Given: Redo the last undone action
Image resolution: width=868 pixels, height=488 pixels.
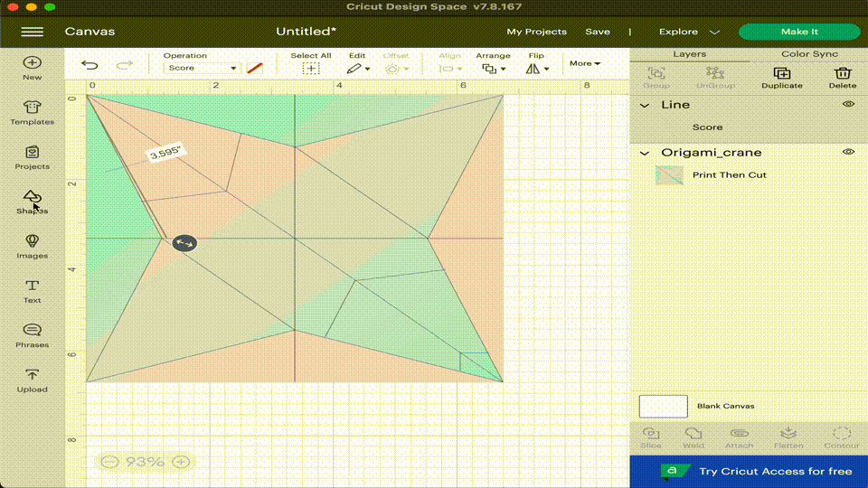Looking at the screenshot, I should point(125,65).
